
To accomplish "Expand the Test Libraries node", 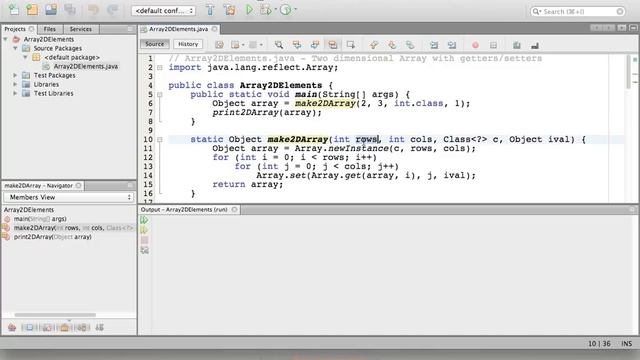I will (16, 93).
